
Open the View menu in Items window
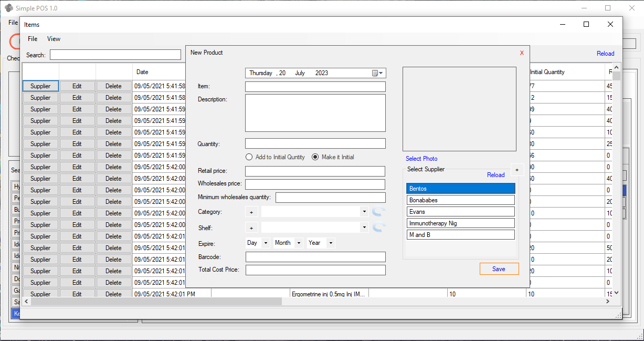coord(54,39)
